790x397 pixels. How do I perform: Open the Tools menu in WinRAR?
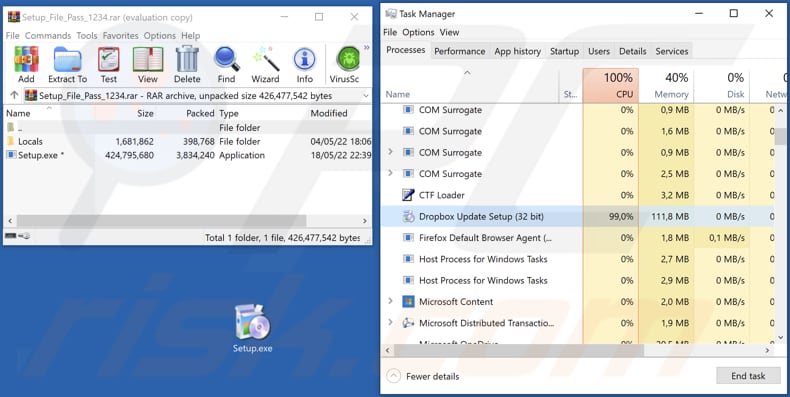pos(87,36)
